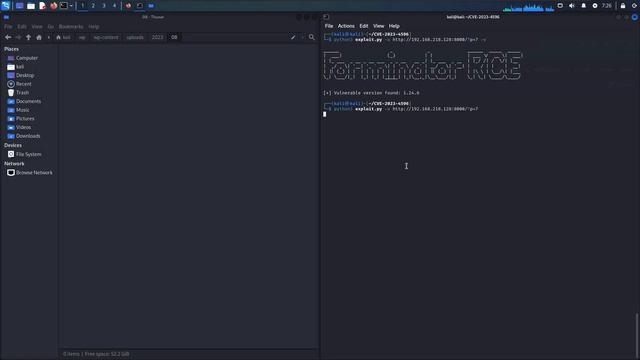640x360 pixels.
Task: Open the Kali applications menu icon
Action: click(5, 6)
